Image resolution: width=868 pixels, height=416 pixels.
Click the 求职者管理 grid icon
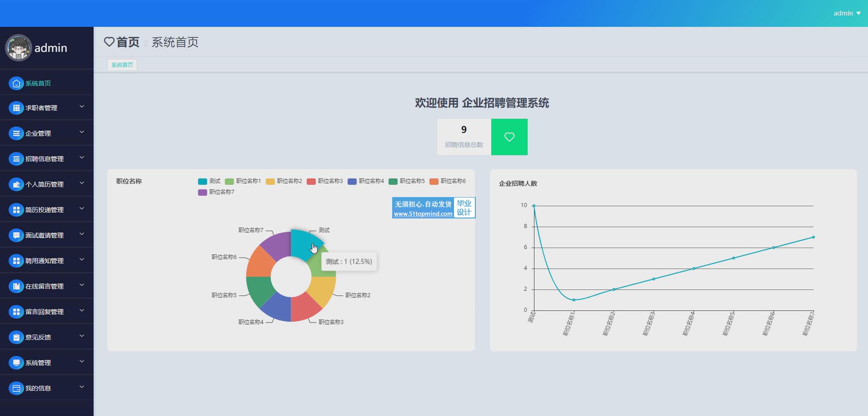click(16, 108)
